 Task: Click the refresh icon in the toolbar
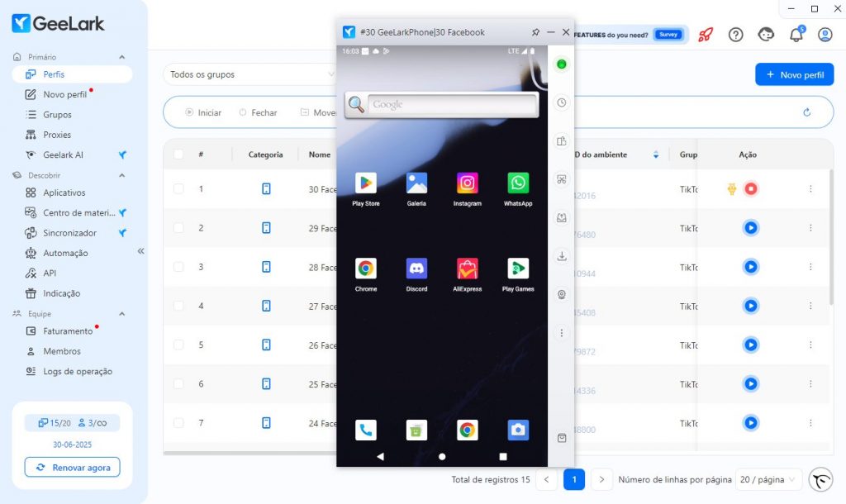tap(807, 112)
